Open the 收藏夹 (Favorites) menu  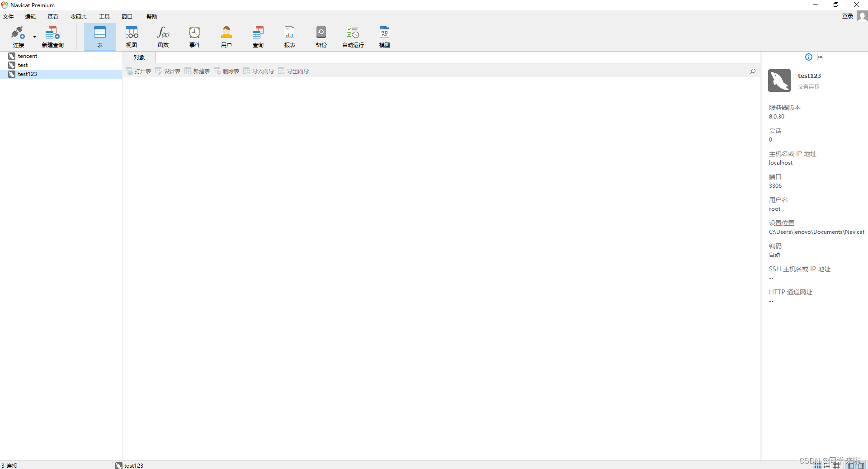(x=79, y=17)
